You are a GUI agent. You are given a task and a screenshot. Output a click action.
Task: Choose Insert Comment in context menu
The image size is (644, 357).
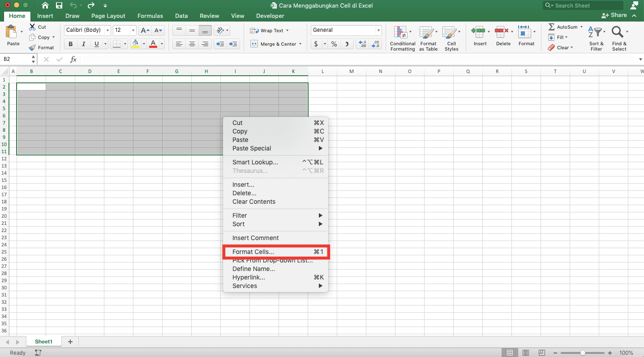pyautogui.click(x=276, y=238)
